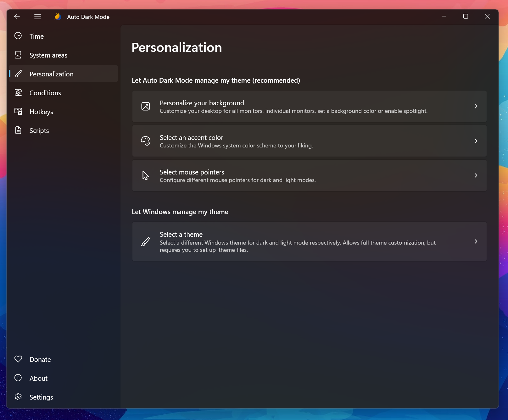Open Select mouse pointers option
The width and height of the screenshot is (508, 420).
point(310,175)
